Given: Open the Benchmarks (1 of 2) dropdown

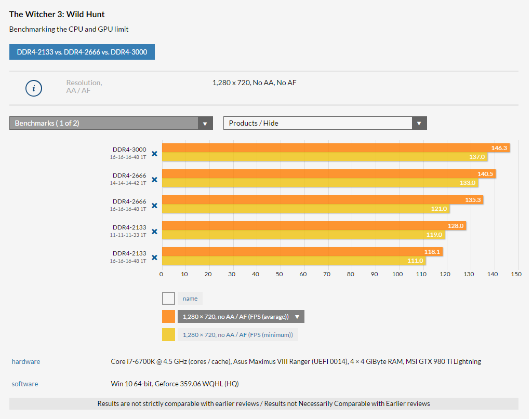Looking at the screenshot, I should 111,123.
